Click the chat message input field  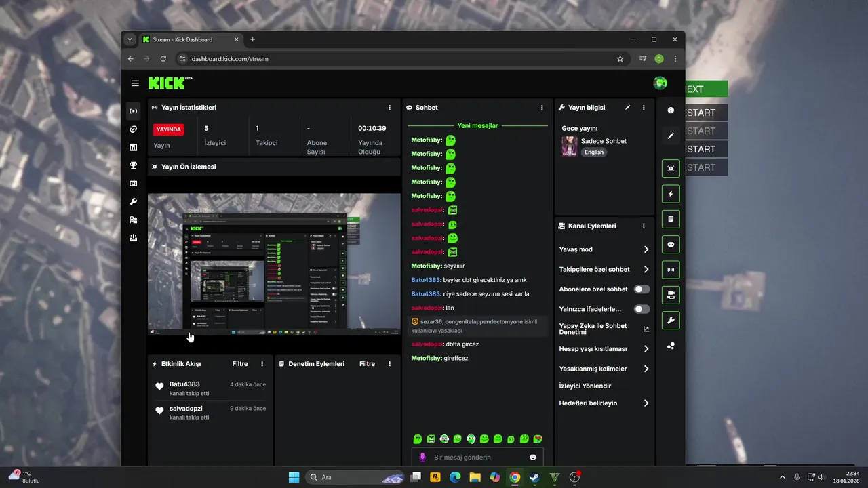(x=477, y=457)
